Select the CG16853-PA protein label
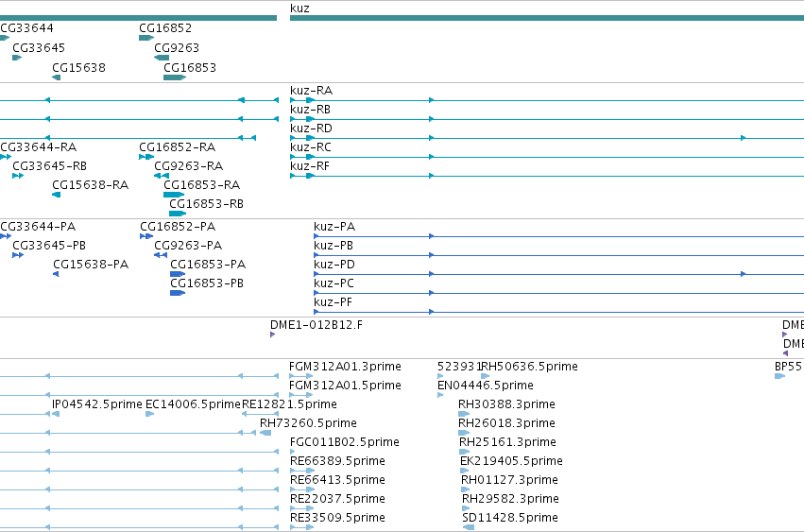804x532 pixels. coord(208,265)
